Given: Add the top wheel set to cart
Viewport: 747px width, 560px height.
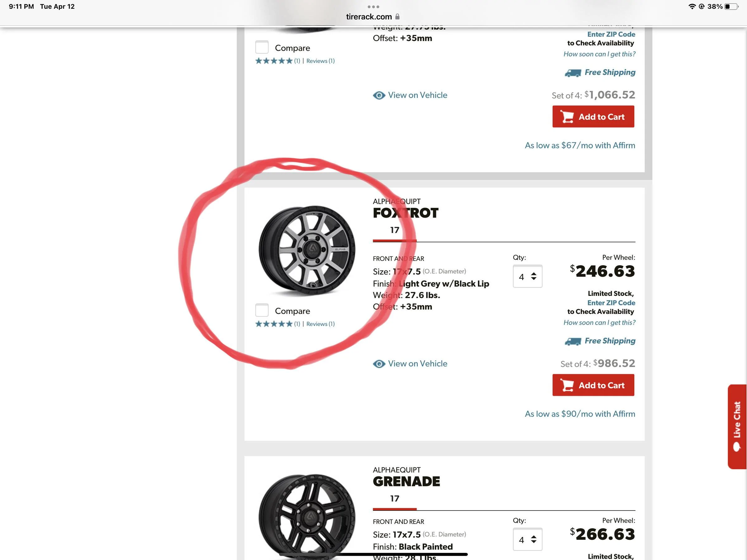Looking at the screenshot, I should (x=593, y=117).
